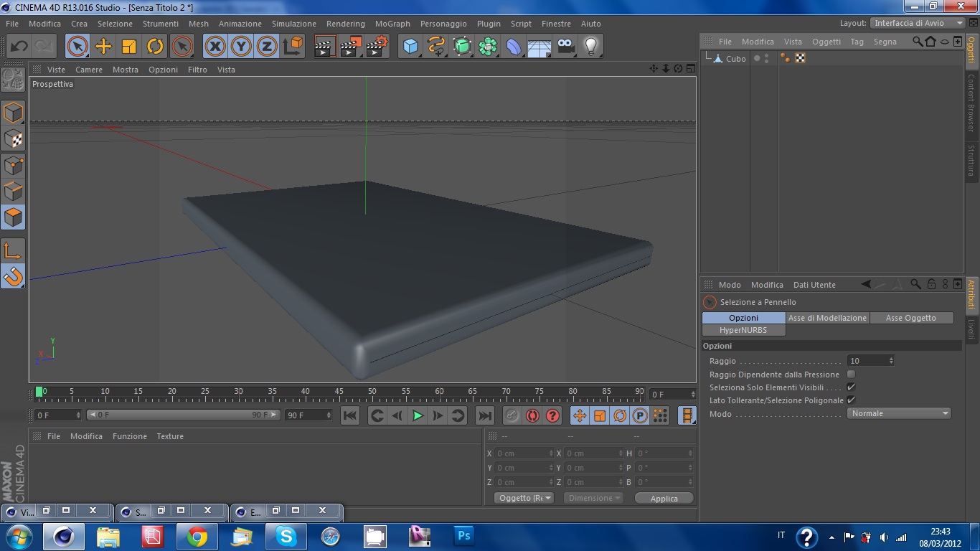Click frame 50 on the timeline ruler
Screen dimensions: 980x551
tap(372, 392)
